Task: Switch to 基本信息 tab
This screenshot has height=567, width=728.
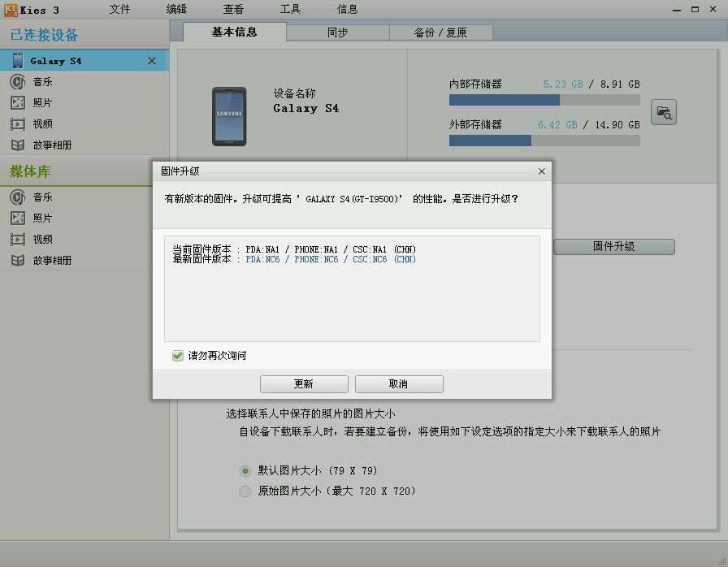Action: pyautogui.click(x=235, y=32)
